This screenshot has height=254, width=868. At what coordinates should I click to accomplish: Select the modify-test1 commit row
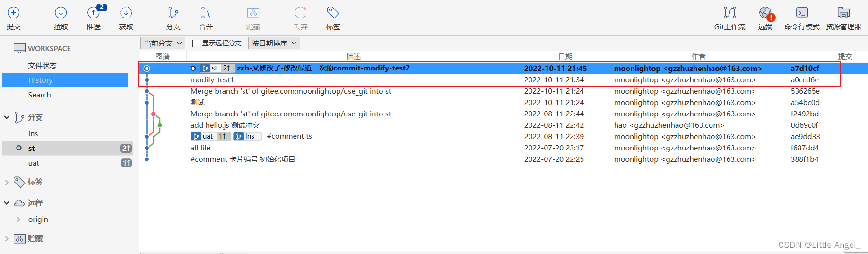tap(503, 80)
